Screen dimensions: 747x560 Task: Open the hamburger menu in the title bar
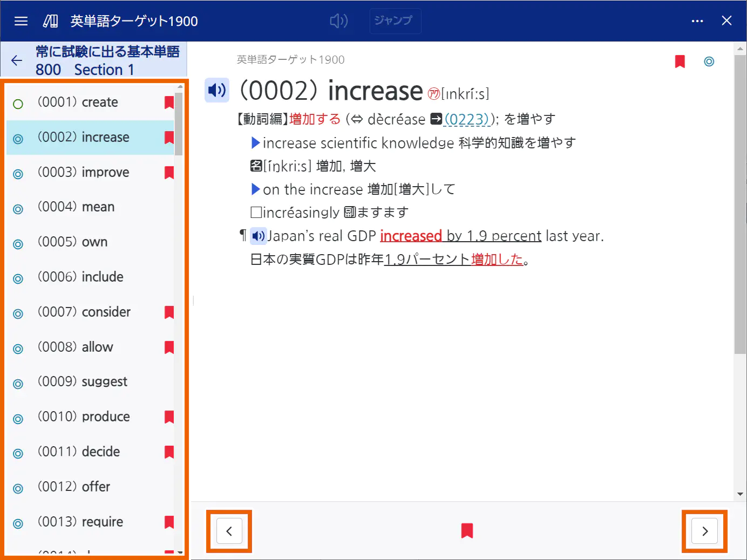pyautogui.click(x=21, y=21)
